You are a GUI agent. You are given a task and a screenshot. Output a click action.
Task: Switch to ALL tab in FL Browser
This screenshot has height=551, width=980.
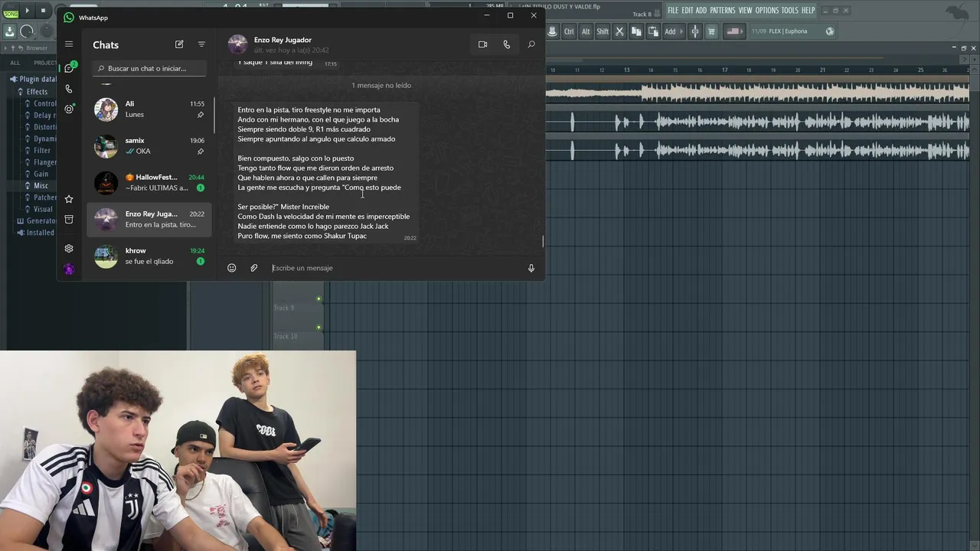click(15, 63)
